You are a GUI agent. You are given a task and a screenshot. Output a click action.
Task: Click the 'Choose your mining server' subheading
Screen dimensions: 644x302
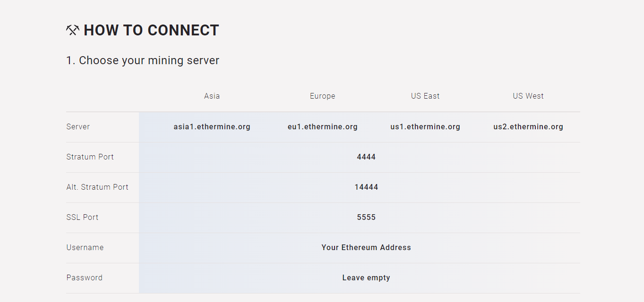[x=143, y=60]
